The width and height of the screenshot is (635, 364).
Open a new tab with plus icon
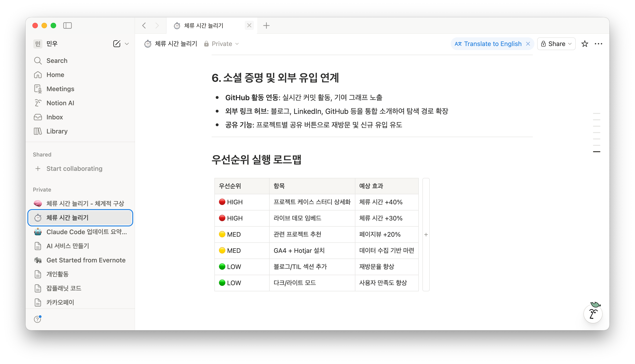coord(266,26)
